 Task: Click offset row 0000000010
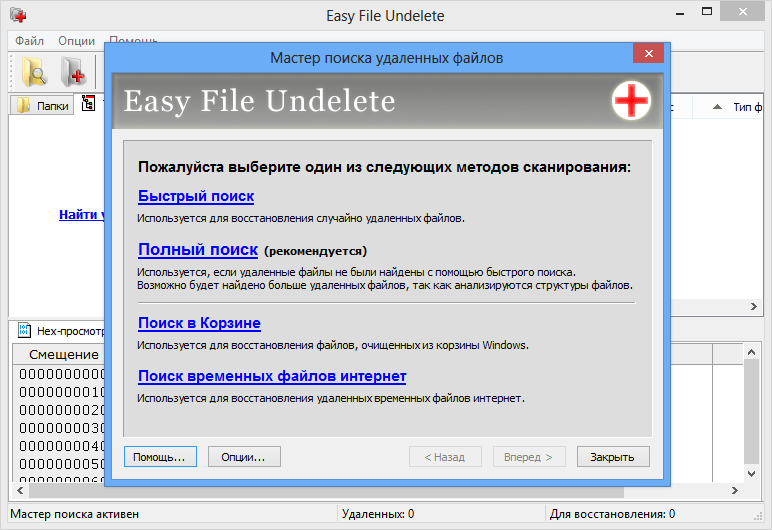pos(62,392)
